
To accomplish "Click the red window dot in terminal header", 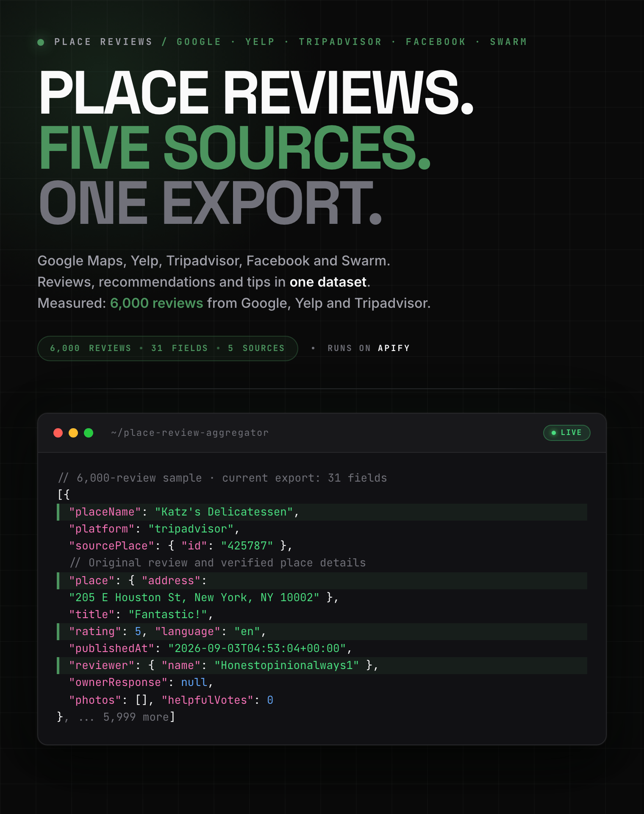I will pos(58,433).
